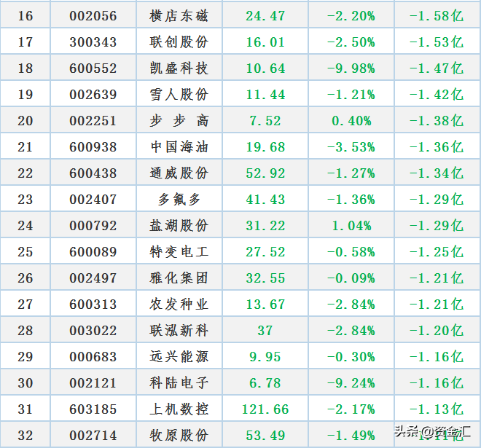Click the stock name 通威股份
Image resolution: width=481 pixels, height=448 pixels.
pyautogui.click(x=179, y=173)
